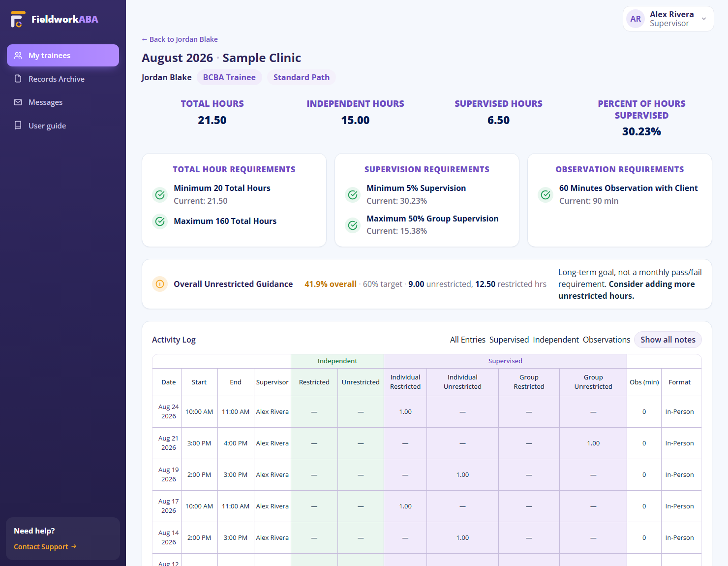Click the Maximum 160 Total Hours checkmark icon
The height and width of the screenshot is (566, 728).
coord(160,221)
